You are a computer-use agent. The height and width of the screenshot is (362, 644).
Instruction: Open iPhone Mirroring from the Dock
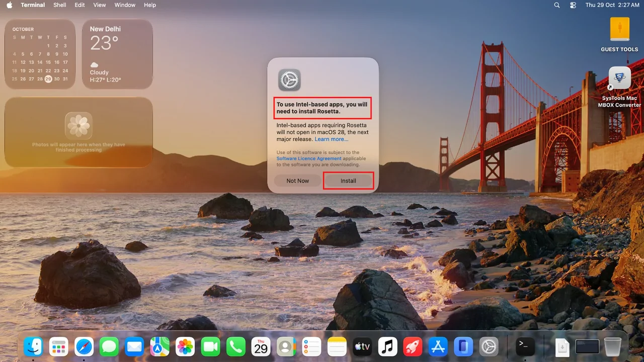coord(463,346)
